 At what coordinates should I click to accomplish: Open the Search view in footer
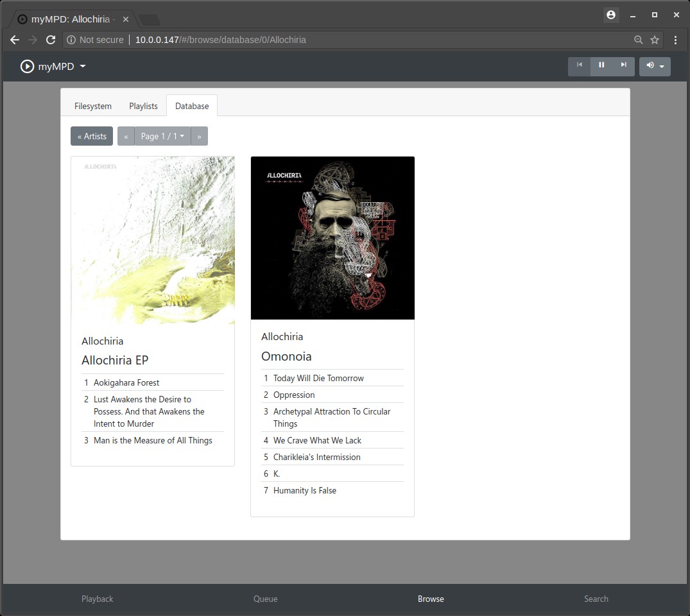coord(596,599)
